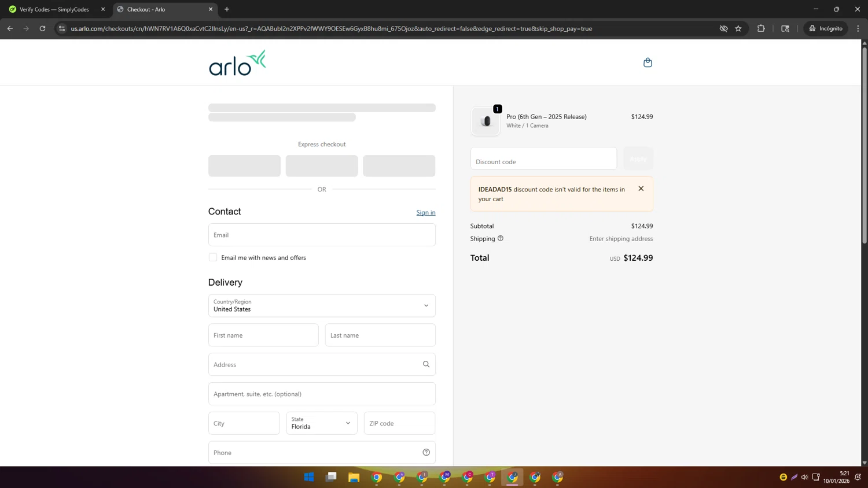
Task: Click the search tabs media icon in toolbar
Action: click(x=785, y=28)
